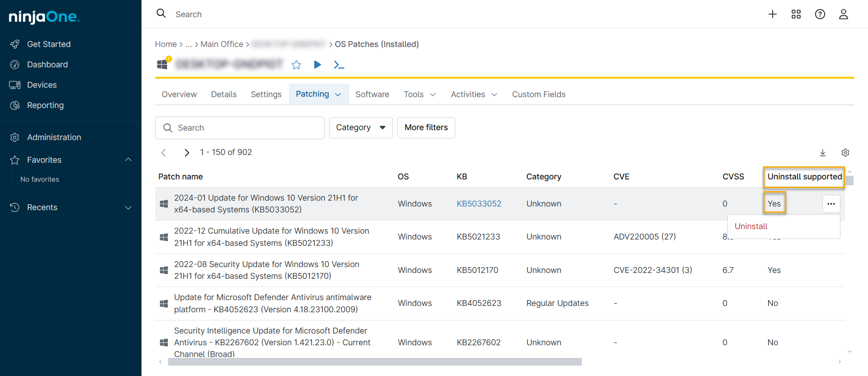
Task: Download patch list with export icon
Action: (x=823, y=153)
